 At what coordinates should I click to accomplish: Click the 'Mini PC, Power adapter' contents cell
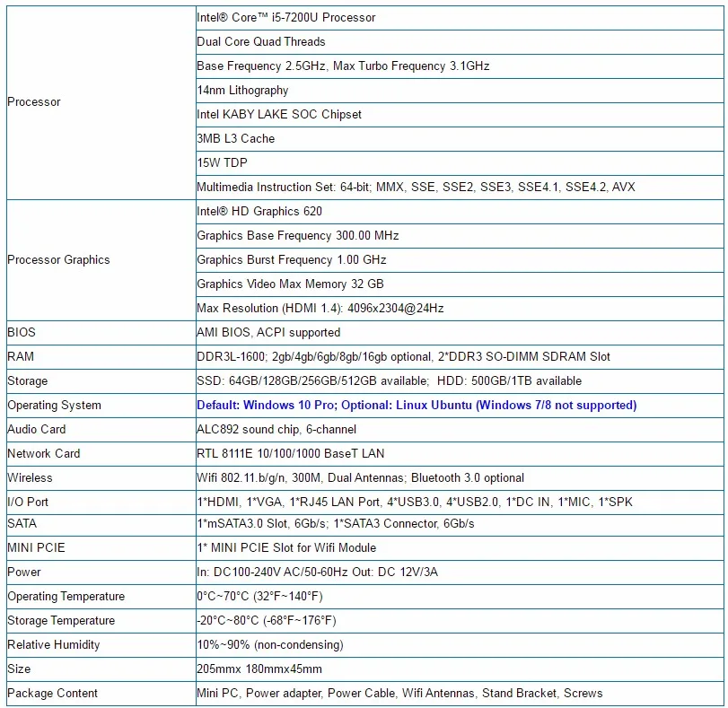pyautogui.click(x=460, y=693)
